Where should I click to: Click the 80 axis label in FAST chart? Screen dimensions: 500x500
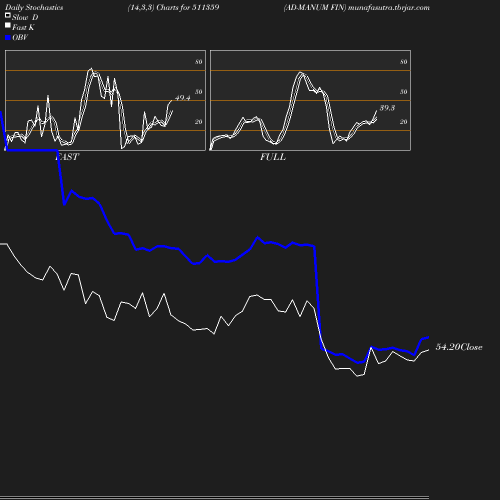tap(199, 62)
